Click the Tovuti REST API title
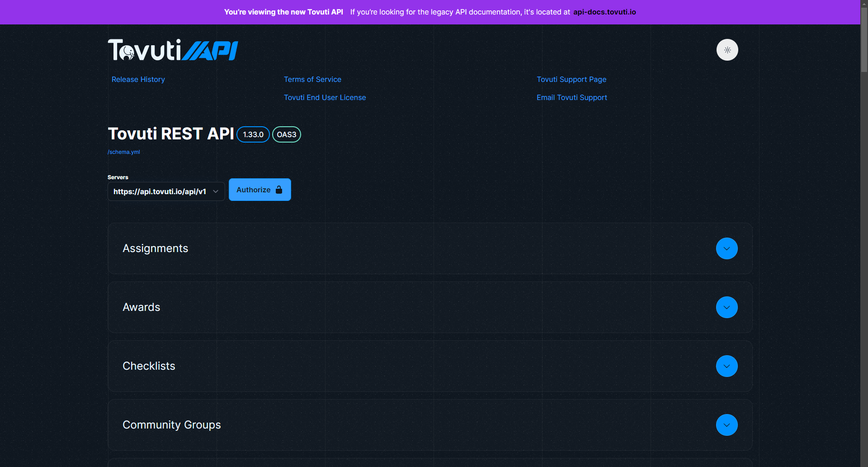Screen dimensions: 868x467 tap(171, 133)
